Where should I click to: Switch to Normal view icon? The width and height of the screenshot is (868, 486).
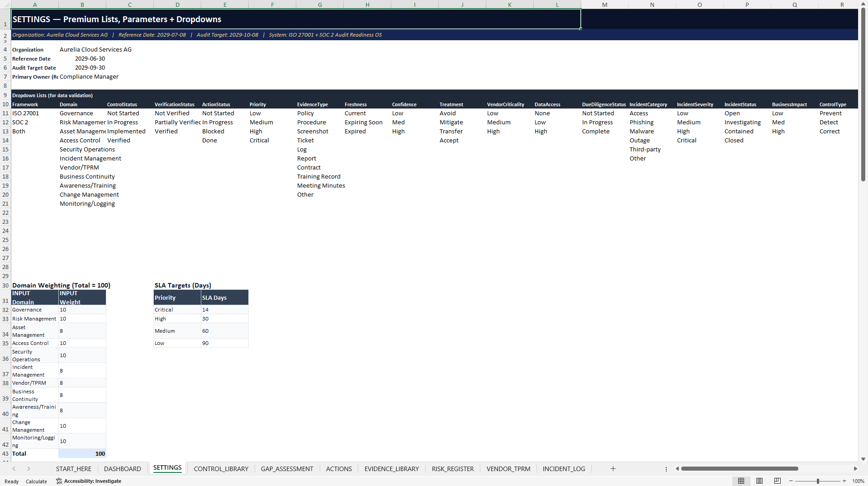[x=741, y=481]
